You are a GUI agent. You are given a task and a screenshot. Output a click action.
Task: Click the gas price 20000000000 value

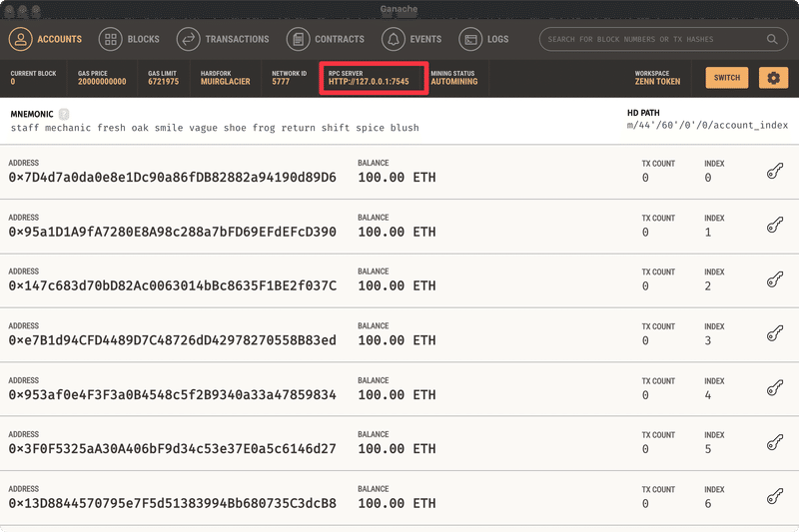tap(102, 82)
